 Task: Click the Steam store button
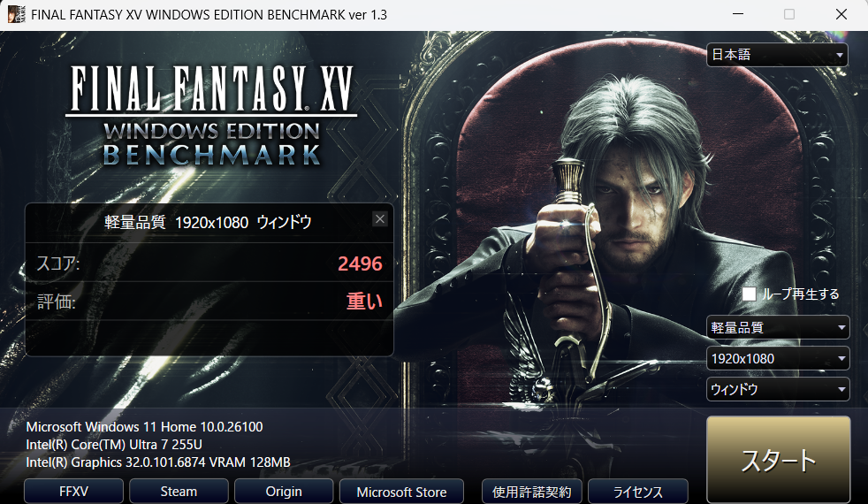[x=179, y=492]
